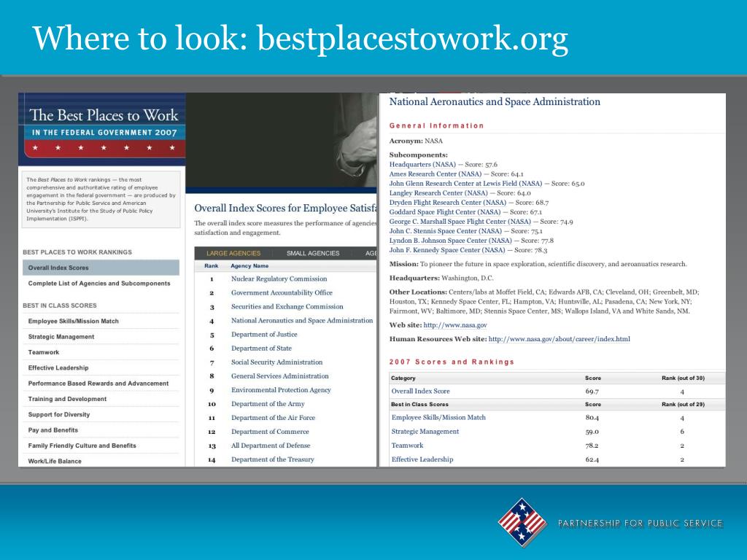Open Department of the Treasury link
The height and width of the screenshot is (560, 747).
click(x=273, y=459)
